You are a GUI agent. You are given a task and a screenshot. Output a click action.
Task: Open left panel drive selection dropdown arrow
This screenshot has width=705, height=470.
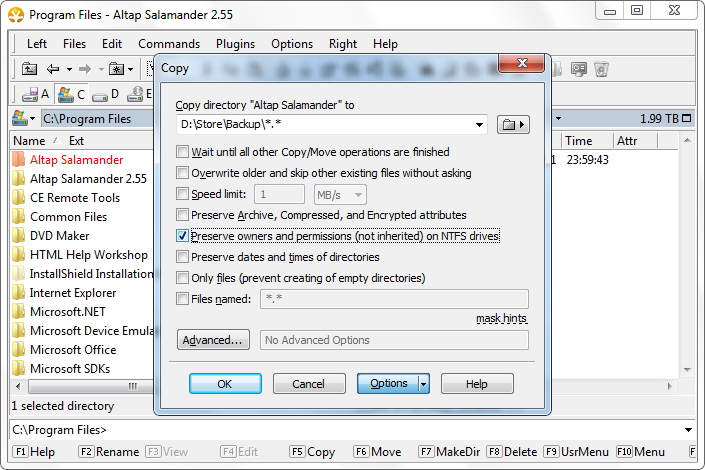[x=32, y=119]
